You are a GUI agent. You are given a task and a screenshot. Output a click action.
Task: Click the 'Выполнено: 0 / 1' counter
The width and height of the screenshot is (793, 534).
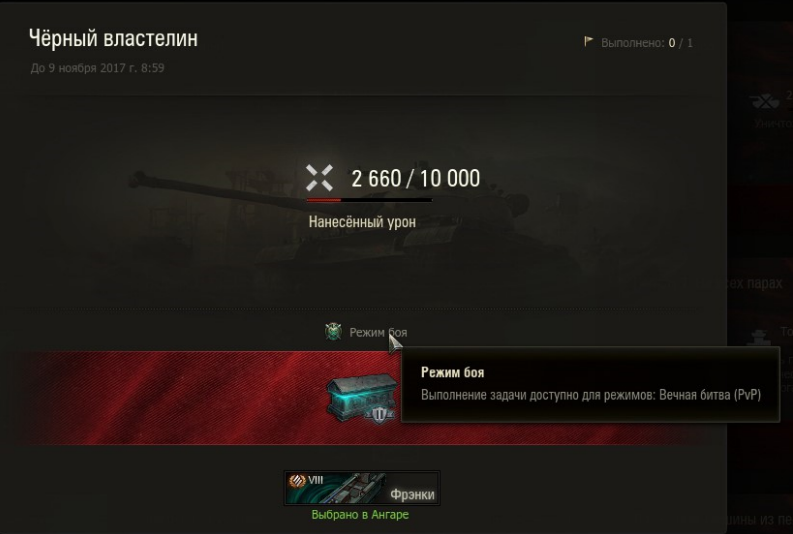[x=647, y=43]
